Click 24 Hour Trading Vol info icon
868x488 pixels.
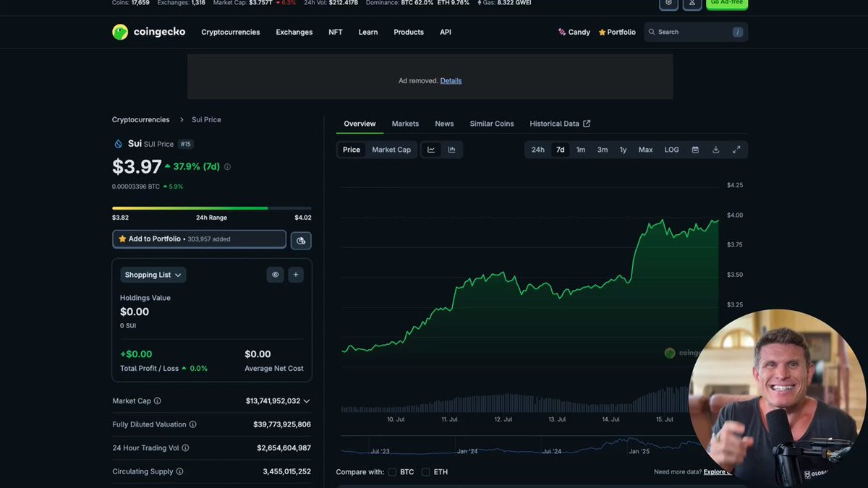tap(186, 448)
